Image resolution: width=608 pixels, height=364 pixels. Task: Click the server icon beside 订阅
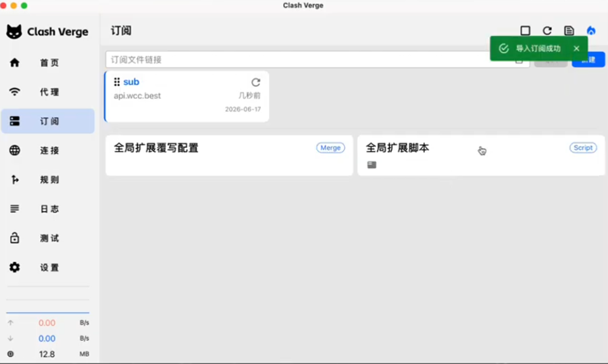coord(15,121)
